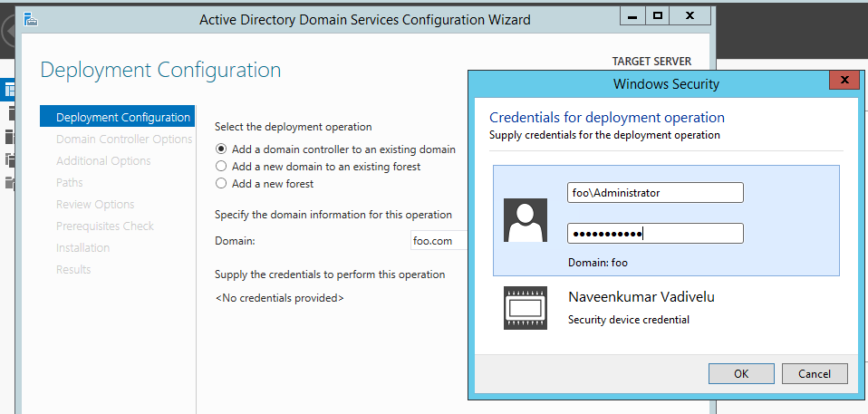
Task: Go to the Domain Controller Options step
Action: (124, 139)
